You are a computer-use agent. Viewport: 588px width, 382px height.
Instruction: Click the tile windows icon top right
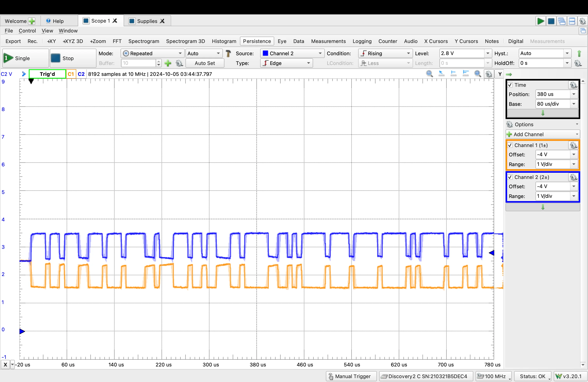(x=572, y=21)
